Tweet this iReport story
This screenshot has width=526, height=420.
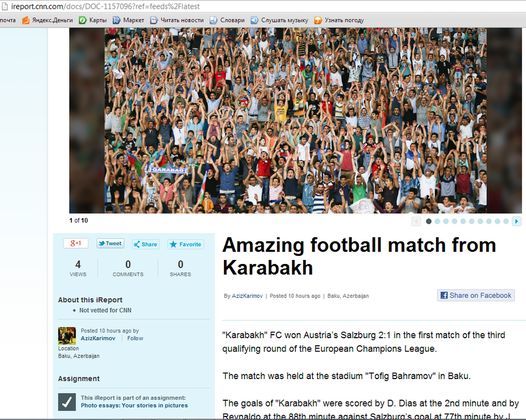(x=110, y=243)
